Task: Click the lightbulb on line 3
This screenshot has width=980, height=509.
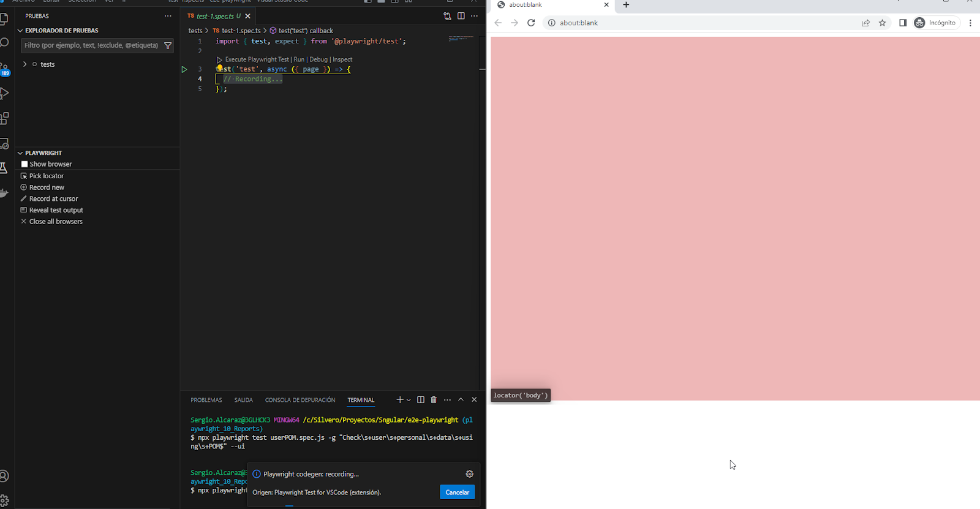Action: pos(219,68)
